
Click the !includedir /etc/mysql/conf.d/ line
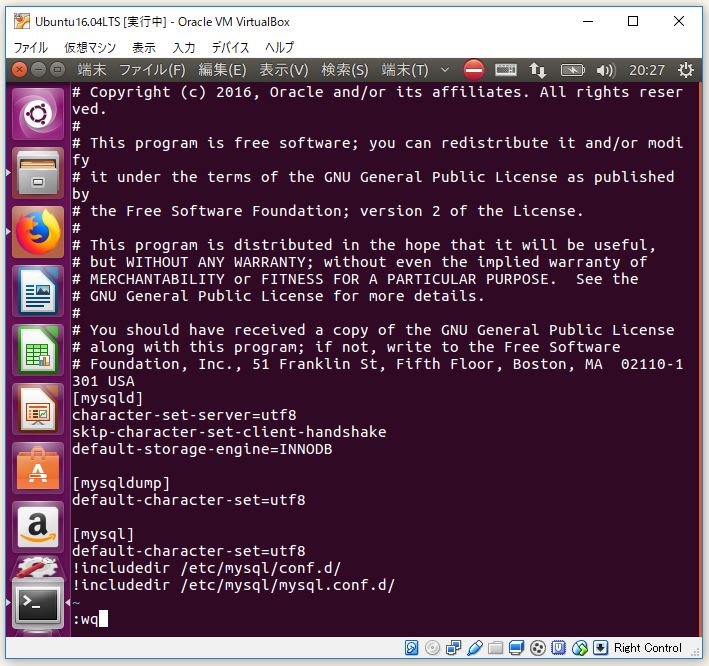(x=207, y=568)
